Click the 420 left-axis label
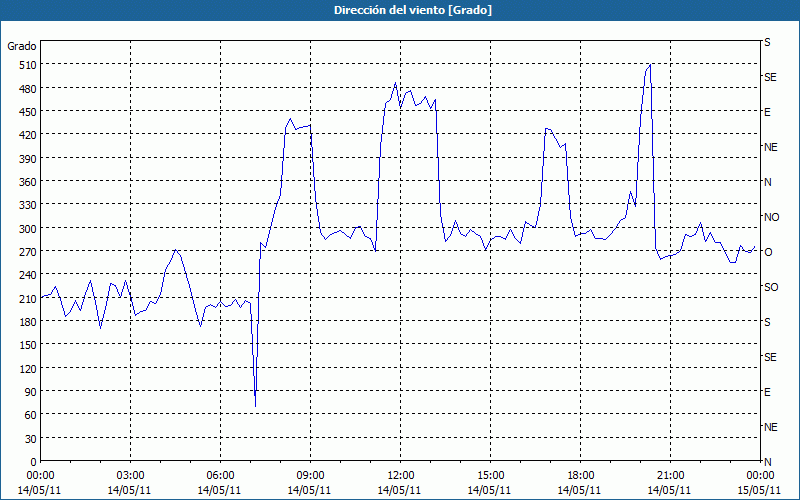Viewport: 800px width, 500px height. [x=28, y=135]
